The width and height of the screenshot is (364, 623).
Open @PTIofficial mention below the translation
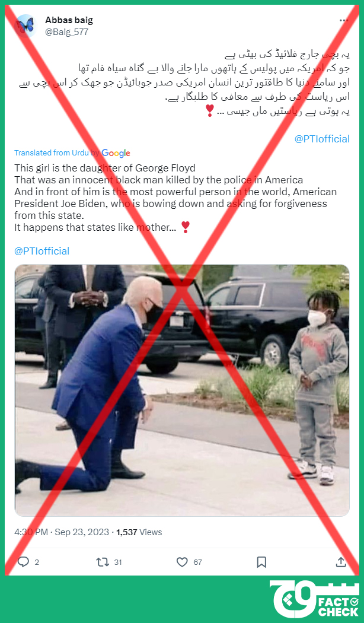click(41, 251)
